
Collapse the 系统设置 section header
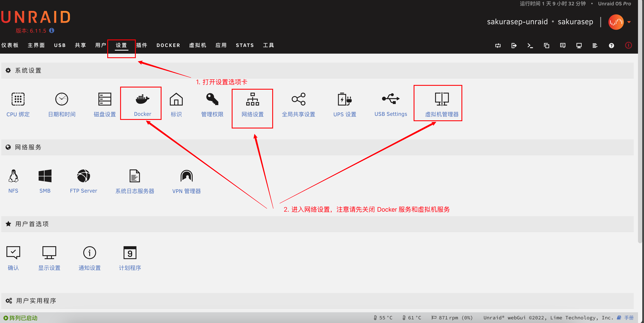28,71
